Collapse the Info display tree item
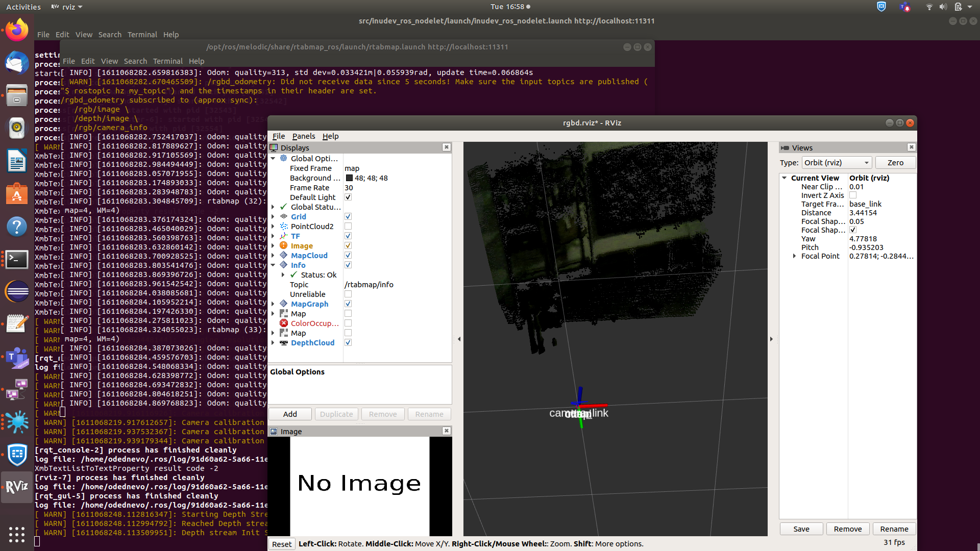The height and width of the screenshot is (551, 980). pyautogui.click(x=273, y=265)
